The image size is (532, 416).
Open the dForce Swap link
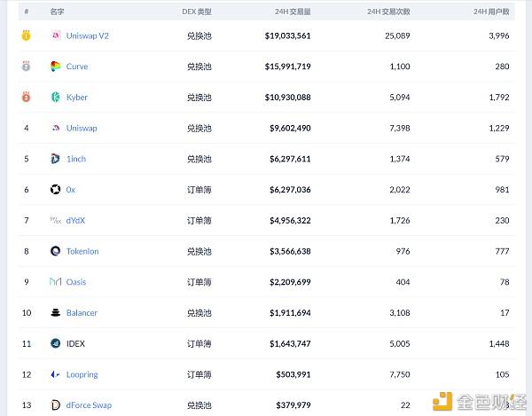(x=89, y=405)
